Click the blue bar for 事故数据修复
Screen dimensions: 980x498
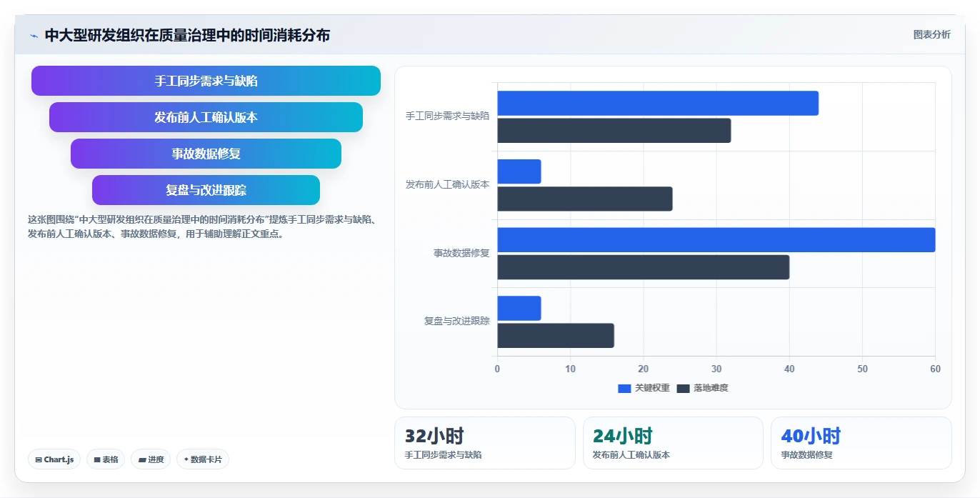pos(716,240)
